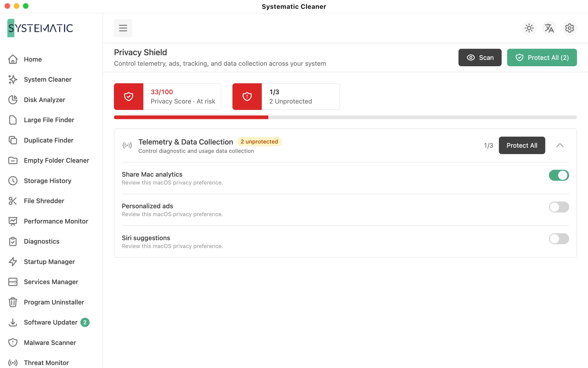588x368 pixels.
Task: Click the File Shredder scissors icon
Action: click(x=13, y=201)
